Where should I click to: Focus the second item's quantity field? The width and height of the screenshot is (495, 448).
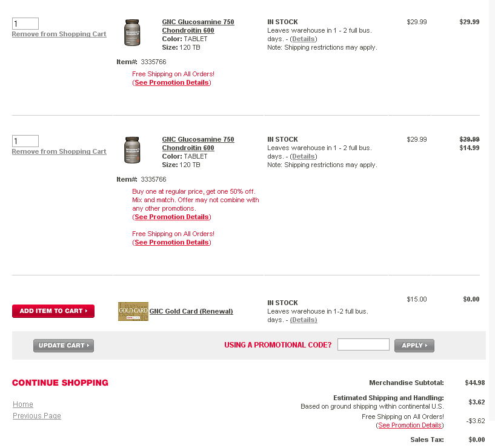[x=25, y=141]
